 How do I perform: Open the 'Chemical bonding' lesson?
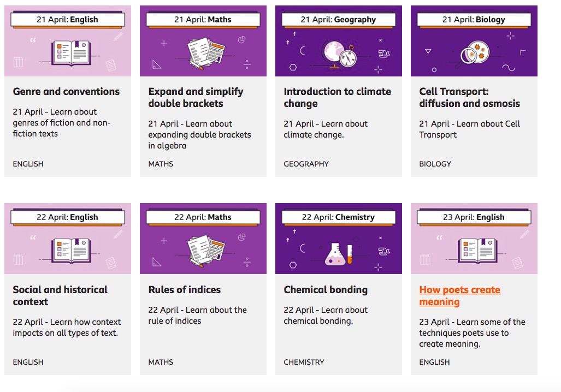[x=326, y=290]
